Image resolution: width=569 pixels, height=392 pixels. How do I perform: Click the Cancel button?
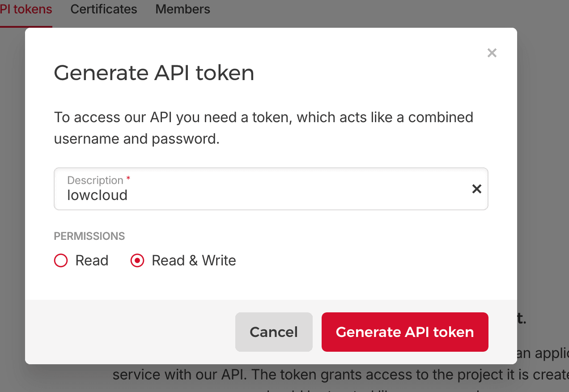[274, 332]
